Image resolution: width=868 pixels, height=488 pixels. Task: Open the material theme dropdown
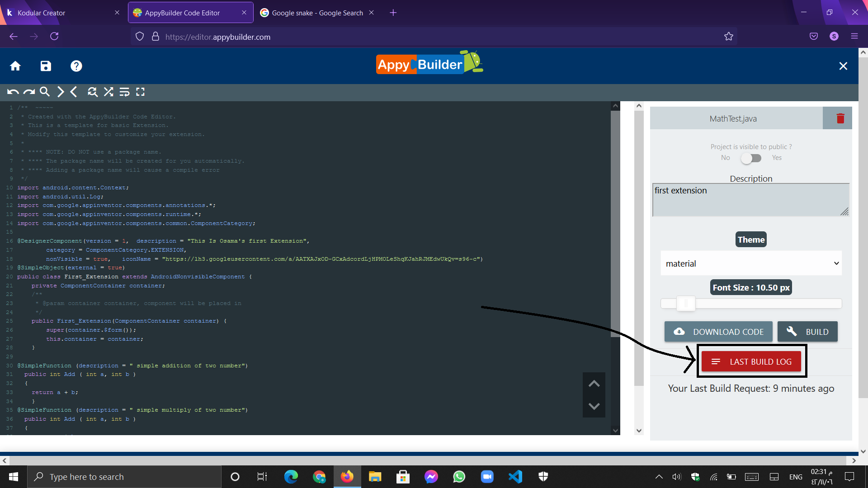pos(751,263)
